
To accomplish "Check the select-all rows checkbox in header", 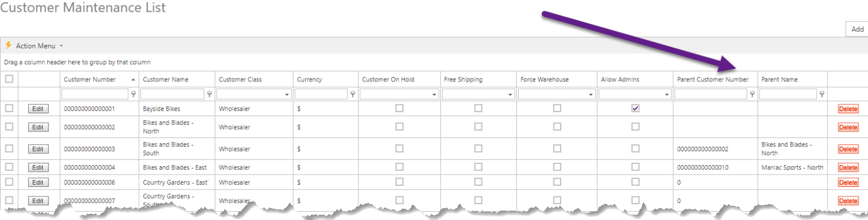I will (x=9, y=79).
